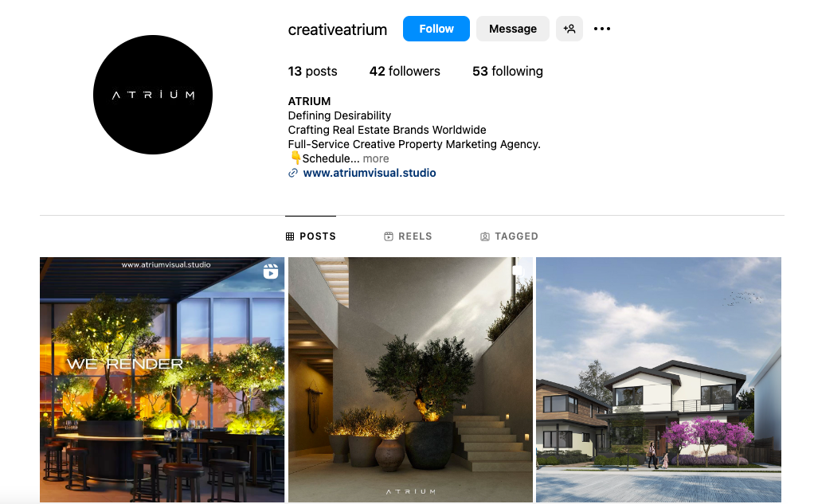Click the tagged person icon
814x504 pixels.
point(485,236)
